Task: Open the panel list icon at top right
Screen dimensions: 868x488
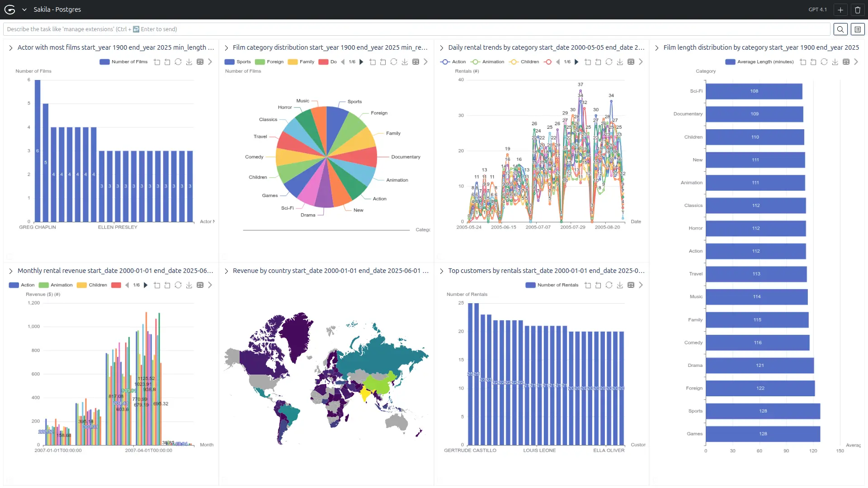Action: [858, 29]
